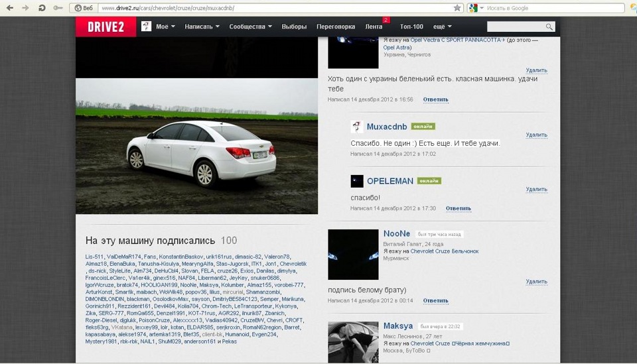Open the white Chevrolet Cruze photo
Image resolution: width=637 pixels, height=364 pixels.
(x=196, y=146)
